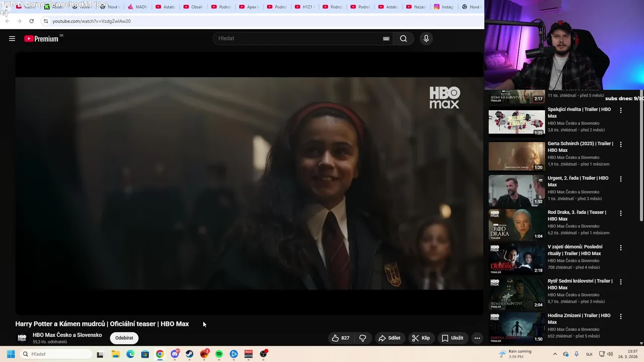The height and width of the screenshot is (362, 644).
Task: Open EA app from taskbar
Action: [204, 354]
